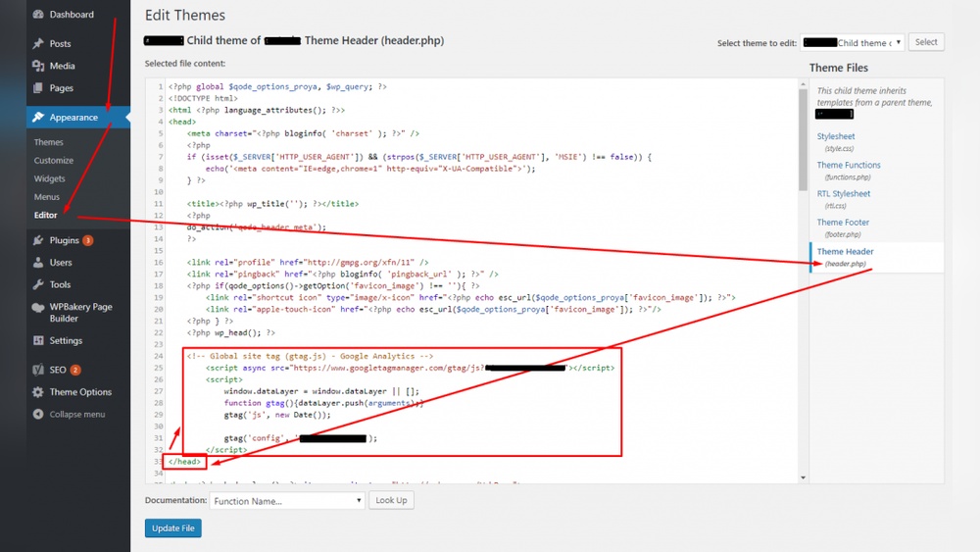Click the Appearance paintbrush icon
The image size is (980, 552).
coord(38,117)
